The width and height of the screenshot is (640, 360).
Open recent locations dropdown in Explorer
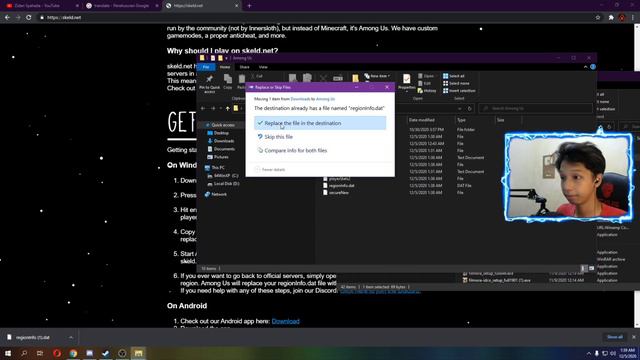[x=221, y=109]
